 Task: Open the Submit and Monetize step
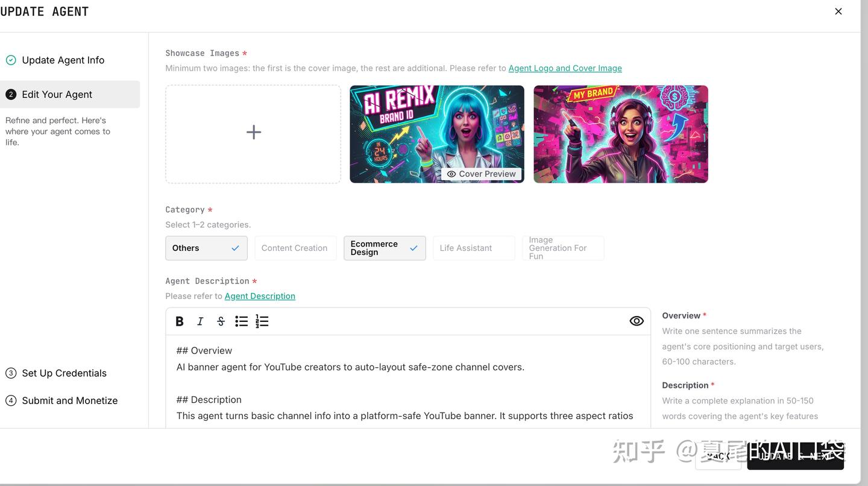point(68,400)
